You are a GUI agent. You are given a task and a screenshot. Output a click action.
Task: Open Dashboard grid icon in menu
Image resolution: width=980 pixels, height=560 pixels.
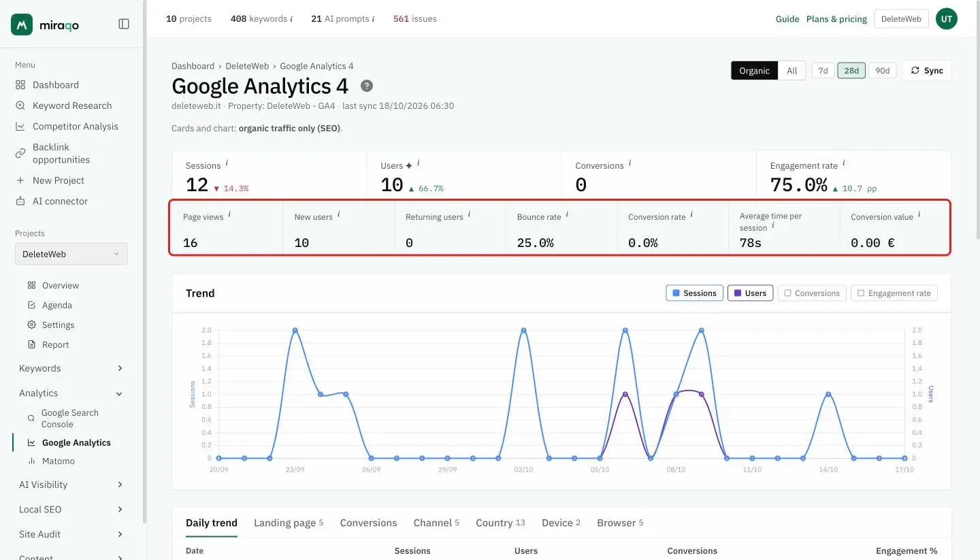pyautogui.click(x=20, y=85)
